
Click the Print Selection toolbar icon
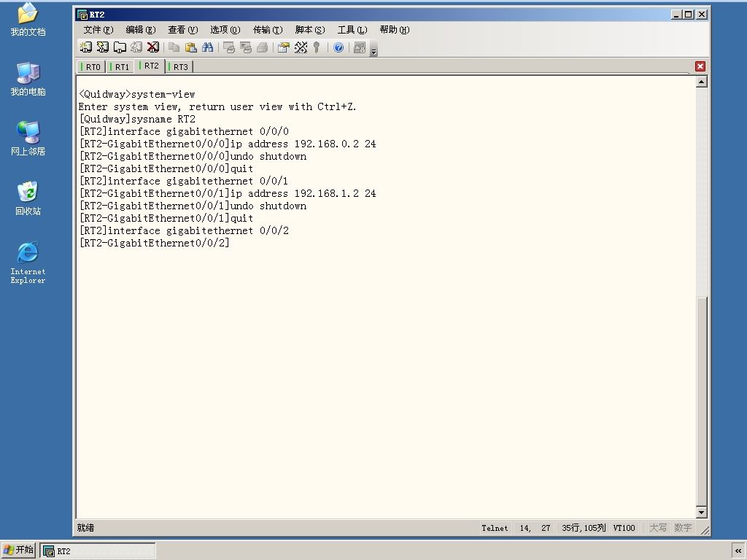246,47
